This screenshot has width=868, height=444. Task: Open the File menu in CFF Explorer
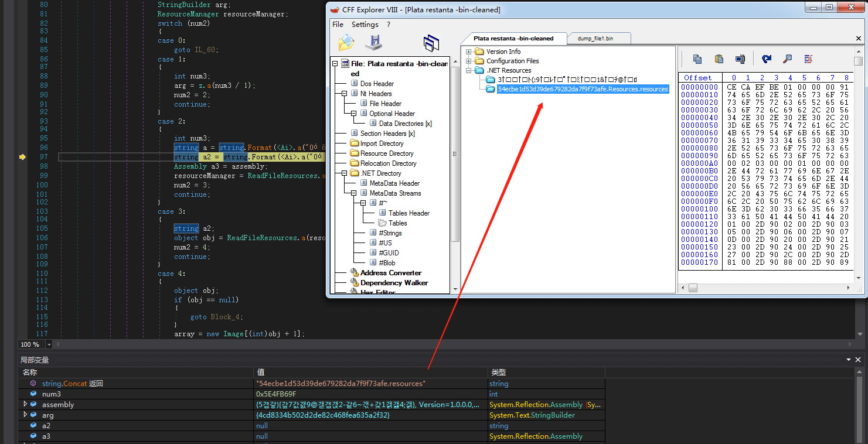338,25
